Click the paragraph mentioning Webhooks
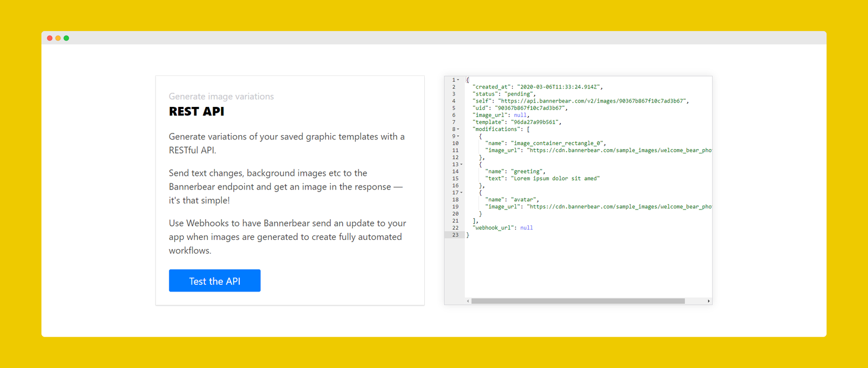Screen dimensions: 868x368 pyautogui.click(x=288, y=237)
